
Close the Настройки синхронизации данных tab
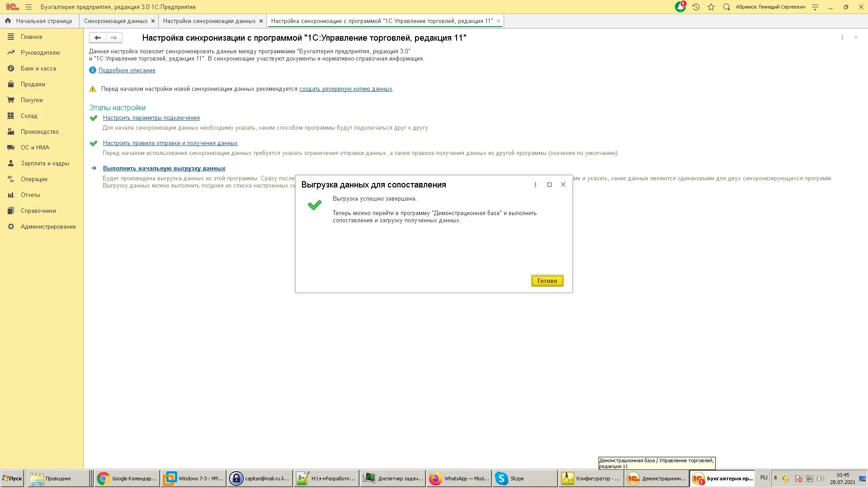[261, 21]
